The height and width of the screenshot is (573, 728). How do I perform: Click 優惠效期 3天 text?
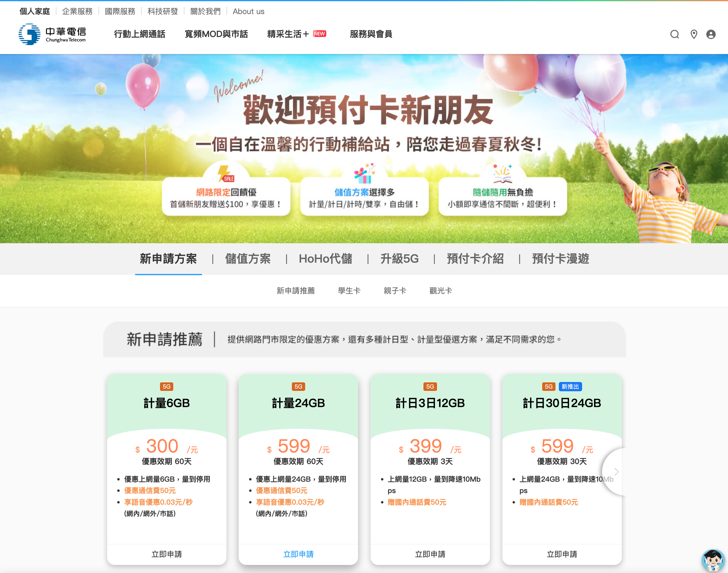click(x=430, y=461)
